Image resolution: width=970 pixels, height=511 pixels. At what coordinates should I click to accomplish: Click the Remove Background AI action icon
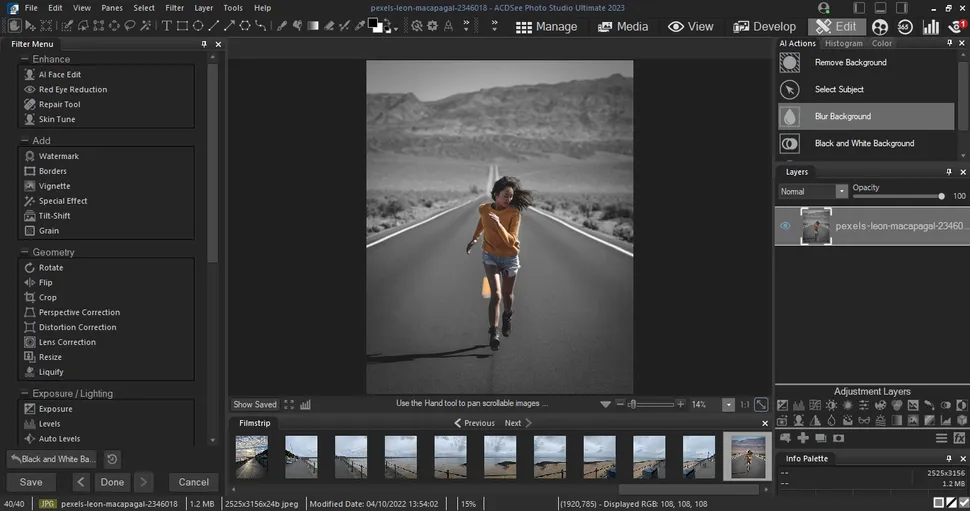coord(790,62)
